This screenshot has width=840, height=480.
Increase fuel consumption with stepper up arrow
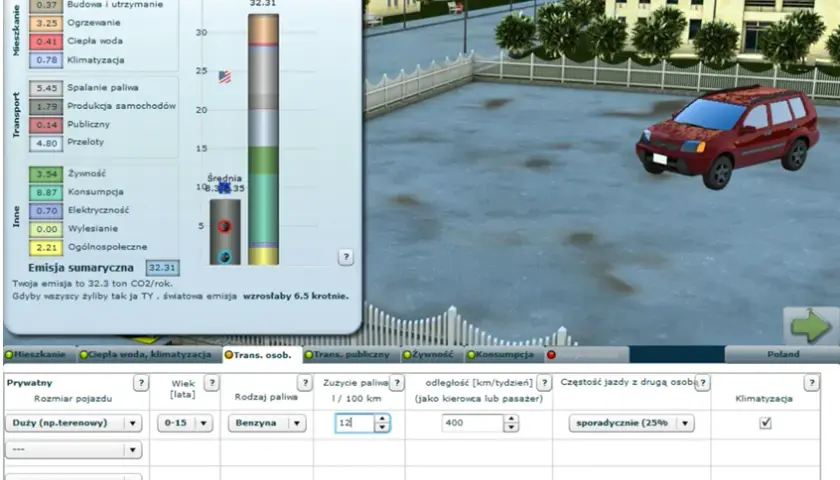382,418
